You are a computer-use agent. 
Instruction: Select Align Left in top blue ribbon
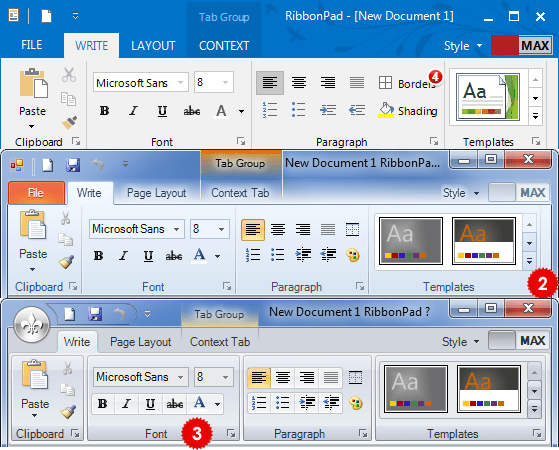[x=270, y=83]
